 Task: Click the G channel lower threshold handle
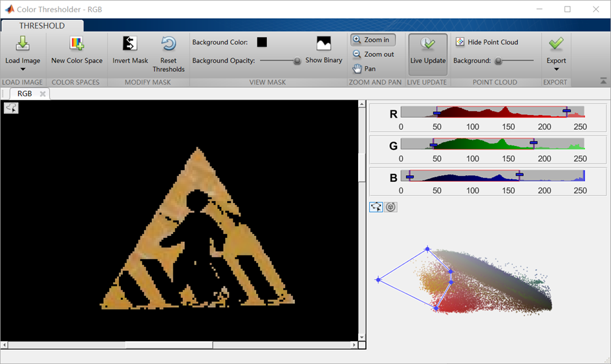tap(433, 145)
